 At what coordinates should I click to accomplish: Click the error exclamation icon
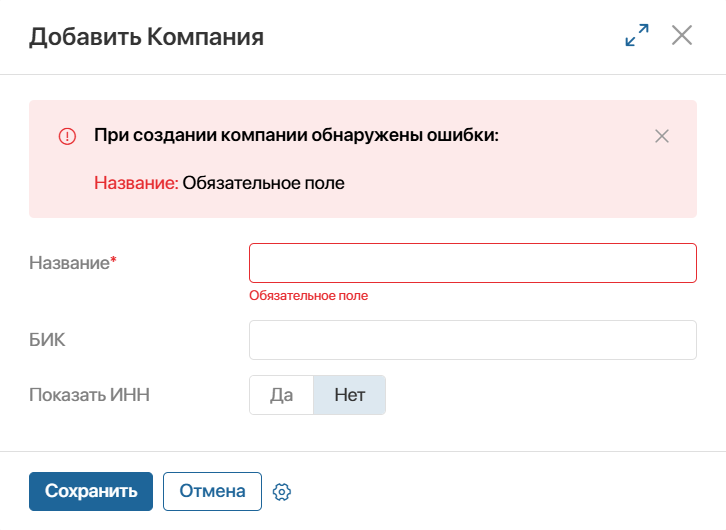pyautogui.click(x=67, y=136)
